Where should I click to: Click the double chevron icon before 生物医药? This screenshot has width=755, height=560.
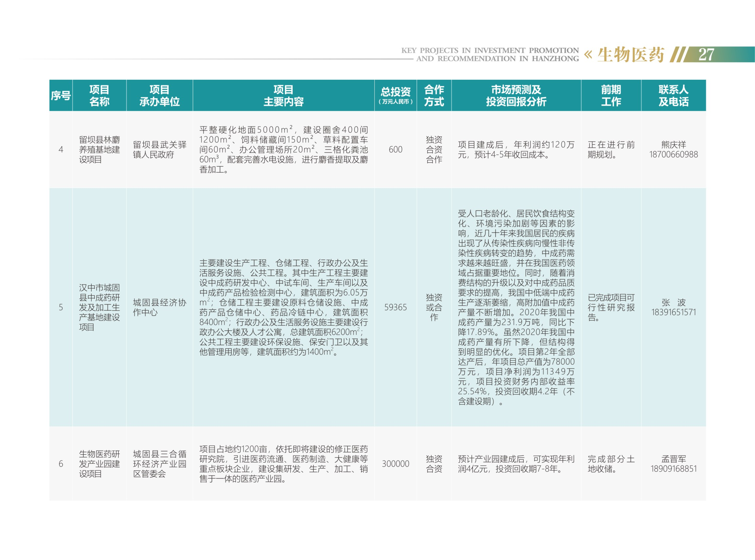(x=588, y=54)
